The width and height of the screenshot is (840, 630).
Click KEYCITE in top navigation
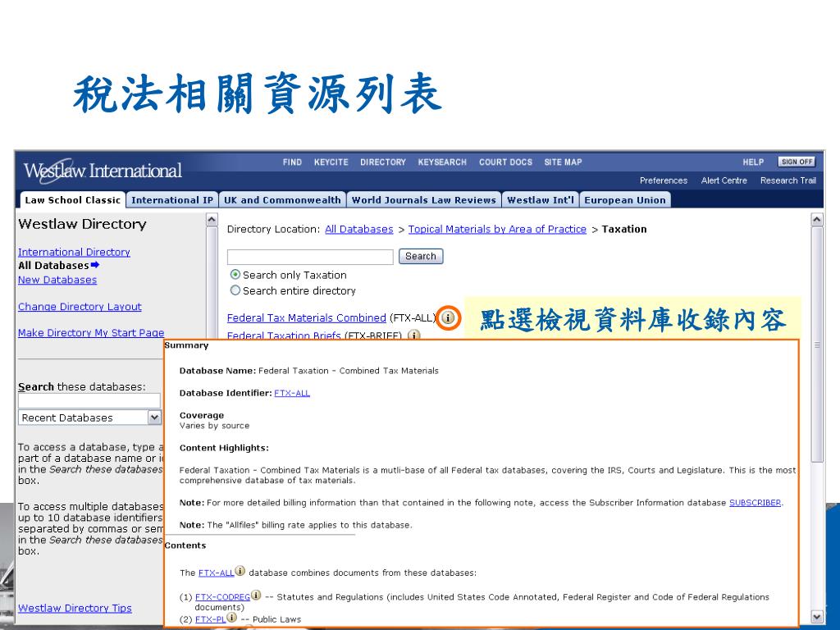(331, 162)
